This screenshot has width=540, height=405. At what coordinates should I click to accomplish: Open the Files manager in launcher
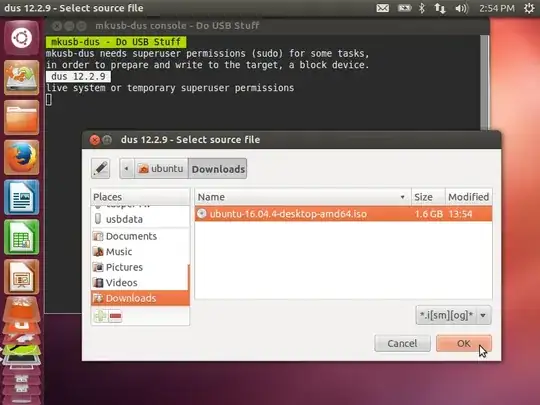[x=21, y=117]
